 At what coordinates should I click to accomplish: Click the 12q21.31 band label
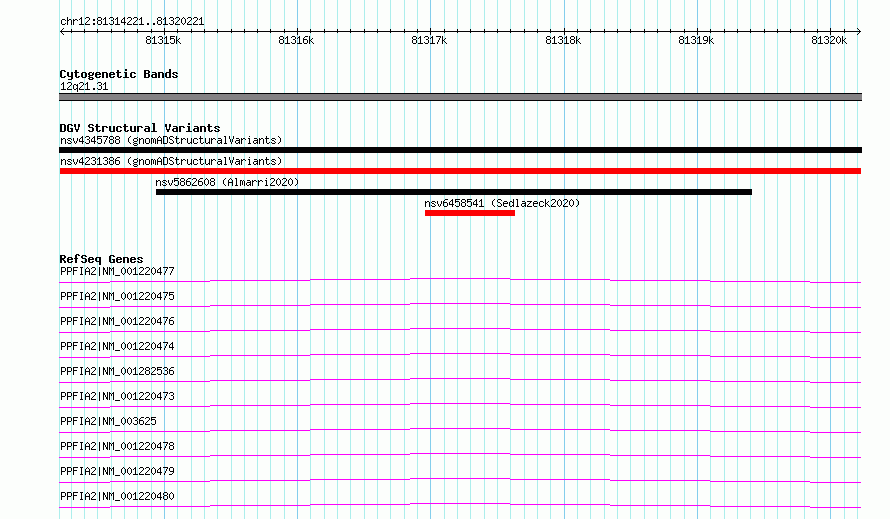coord(84,86)
